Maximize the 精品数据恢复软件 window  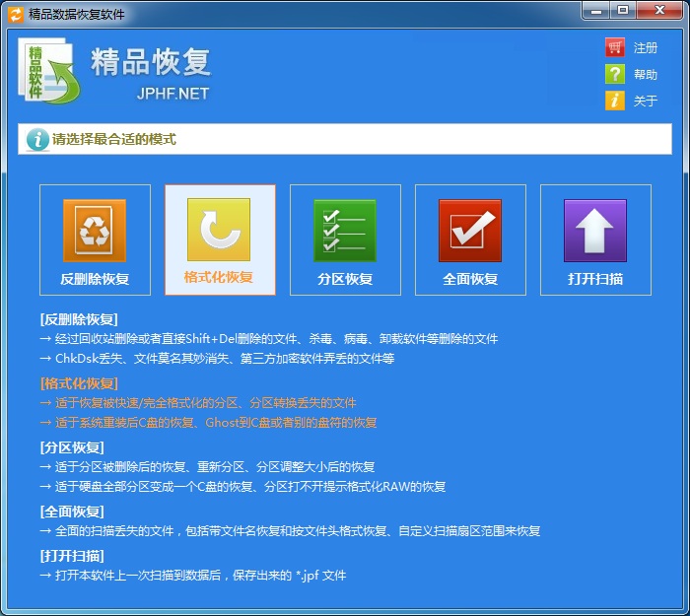623,11
